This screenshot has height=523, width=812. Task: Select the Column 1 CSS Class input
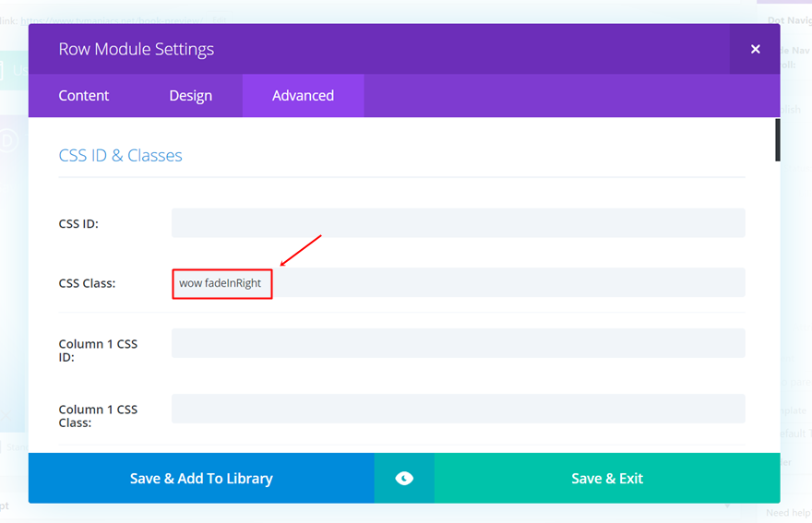coord(458,409)
